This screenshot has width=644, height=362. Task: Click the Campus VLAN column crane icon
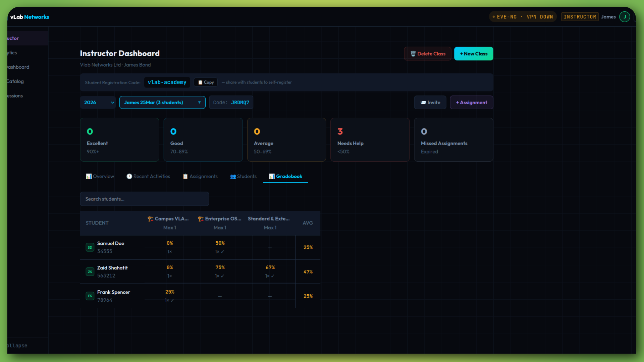(151, 219)
